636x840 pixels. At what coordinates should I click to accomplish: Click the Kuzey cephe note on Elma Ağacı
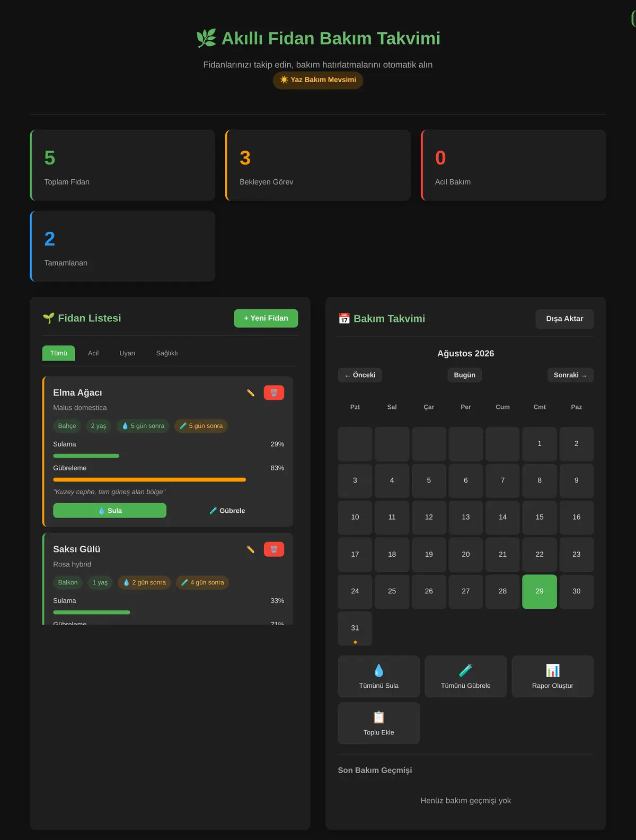point(110,492)
